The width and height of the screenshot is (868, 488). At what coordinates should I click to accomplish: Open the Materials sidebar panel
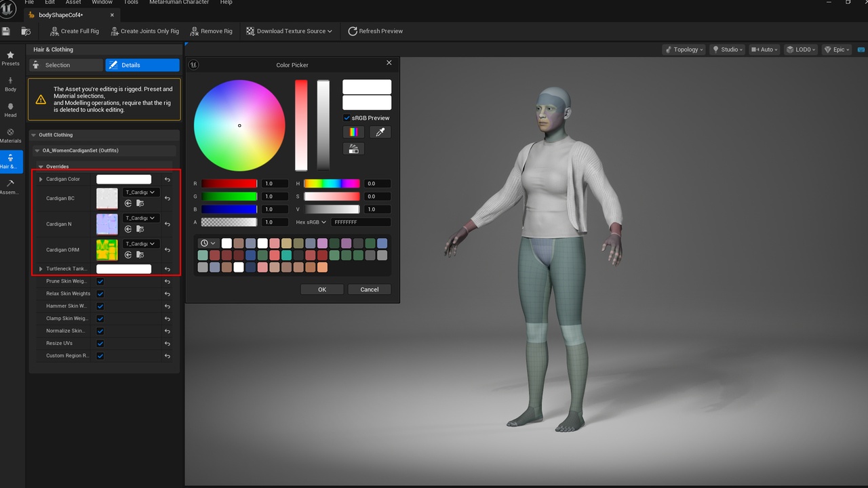(x=10, y=136)
